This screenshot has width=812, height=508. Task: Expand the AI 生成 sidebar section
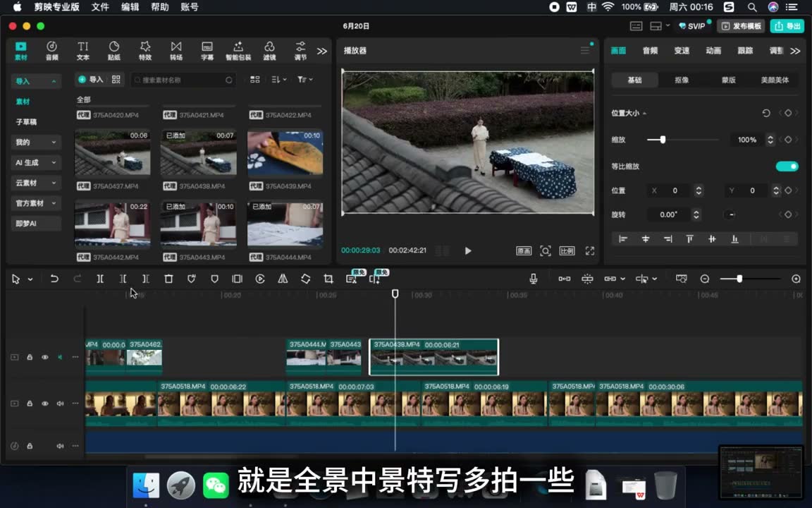point(35,162)
